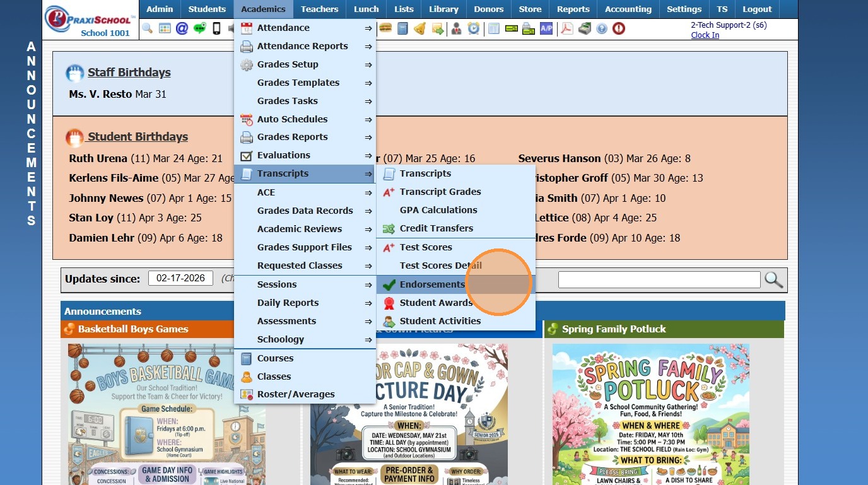Click the blue @ email icon
Screen dimensions: 868x485
182,28
